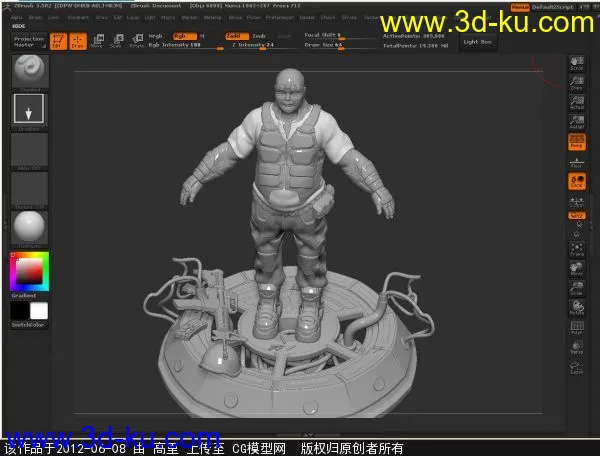Open the Alpha menu

16,18
